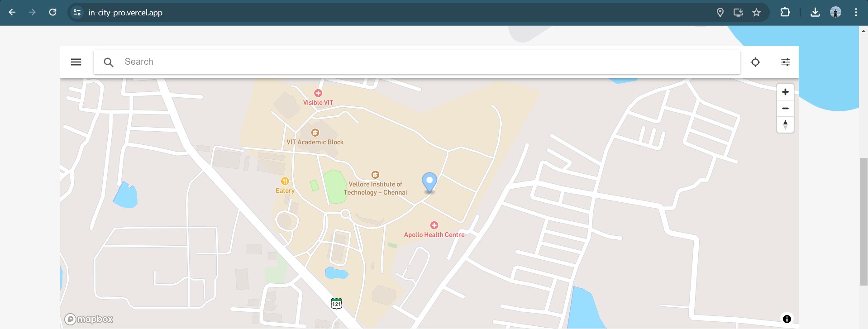Image resolution: width=868 pixels, height=329 pixels.
Task: Click the Apollo Health Centre label
Action: pos(434,235)
